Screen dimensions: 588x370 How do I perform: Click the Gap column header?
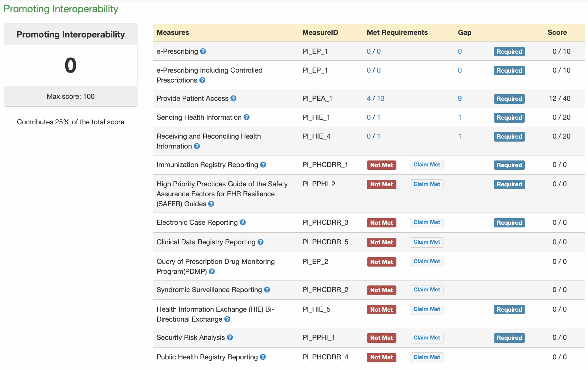click(x=464, y=32)
